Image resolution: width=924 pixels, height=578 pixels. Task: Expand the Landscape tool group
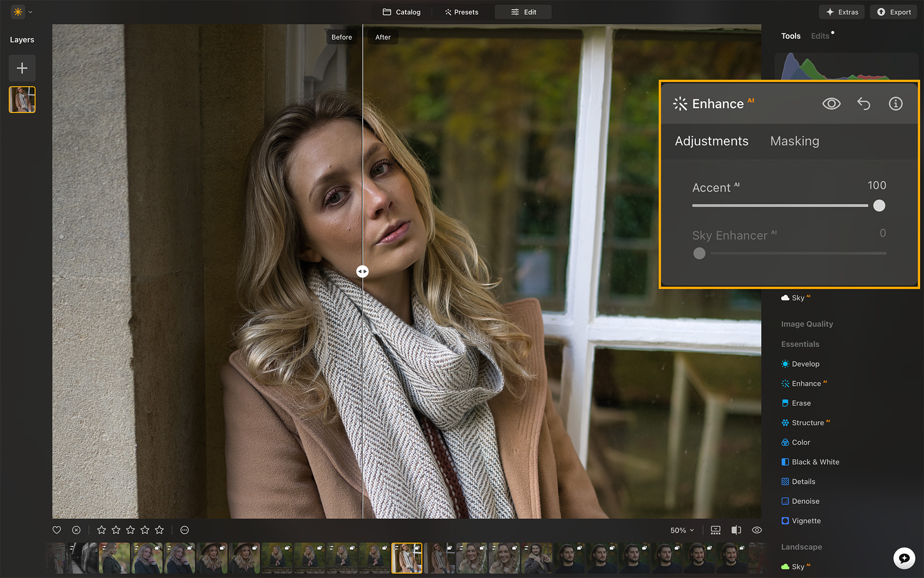click(802, 547)
